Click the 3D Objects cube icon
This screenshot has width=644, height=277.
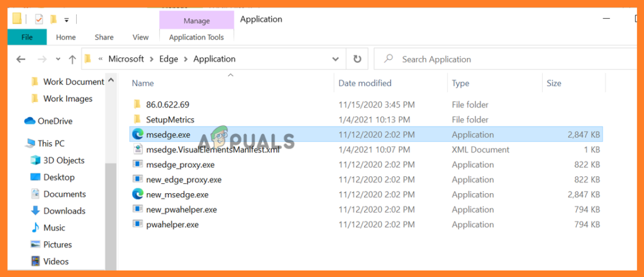click(x=35, y=161)
